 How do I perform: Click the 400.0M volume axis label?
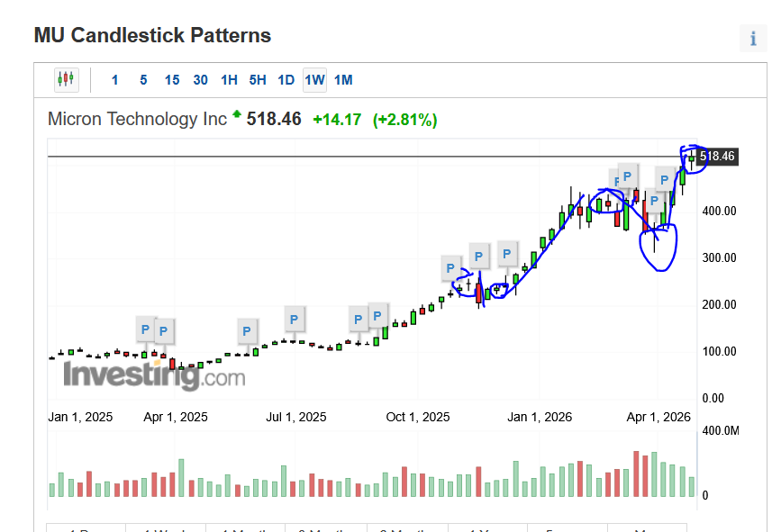[721, 430]
